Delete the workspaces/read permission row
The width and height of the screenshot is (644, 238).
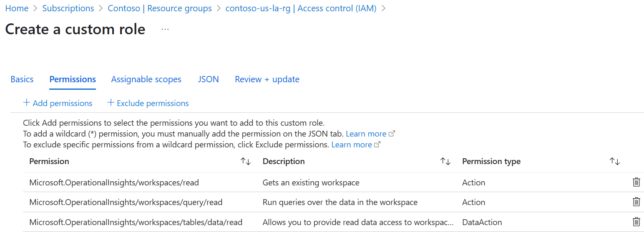coord(636,182)
